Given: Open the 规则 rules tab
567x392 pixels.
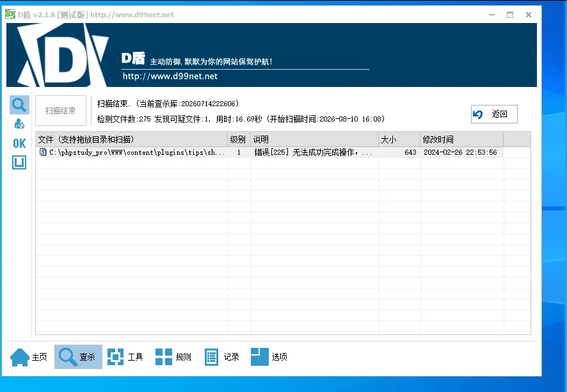Looking at the screenshot, I should [x=173, y=357].
